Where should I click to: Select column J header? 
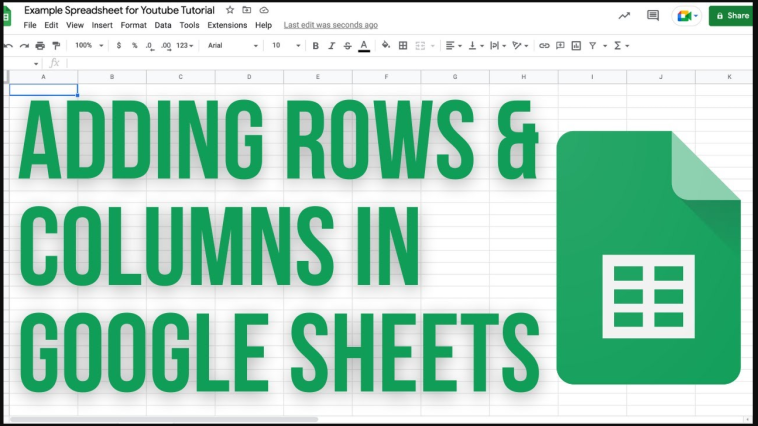pos(661,77)
